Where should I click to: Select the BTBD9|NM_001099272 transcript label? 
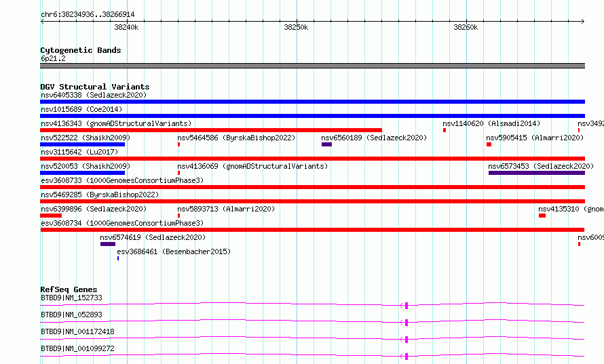click(x=77, y=348)
